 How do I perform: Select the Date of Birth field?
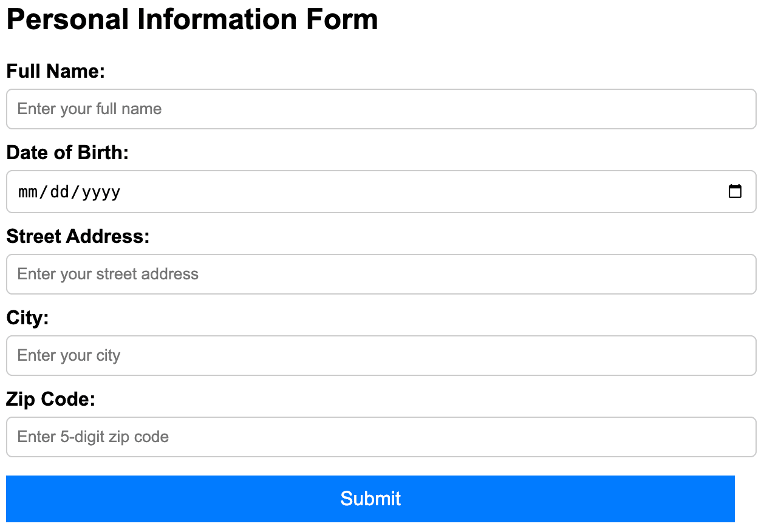pyautogui.click(x=381, y=192)
